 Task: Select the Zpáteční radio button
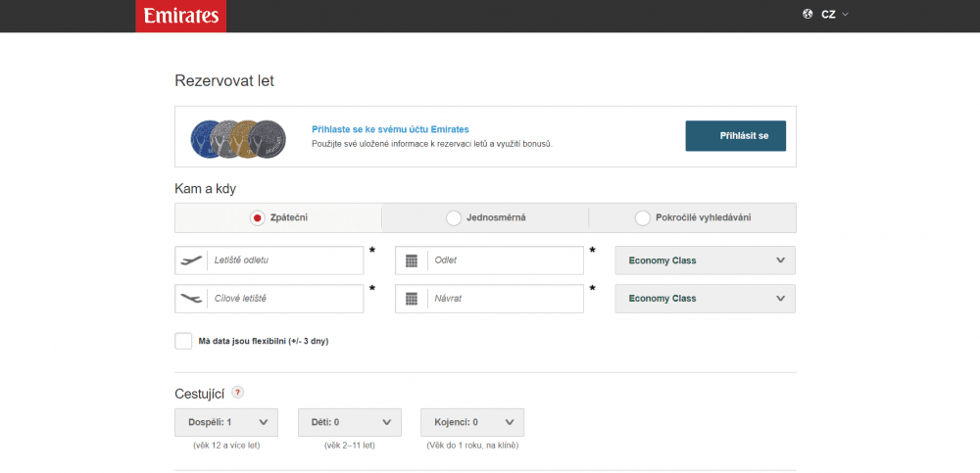[258, 217]
